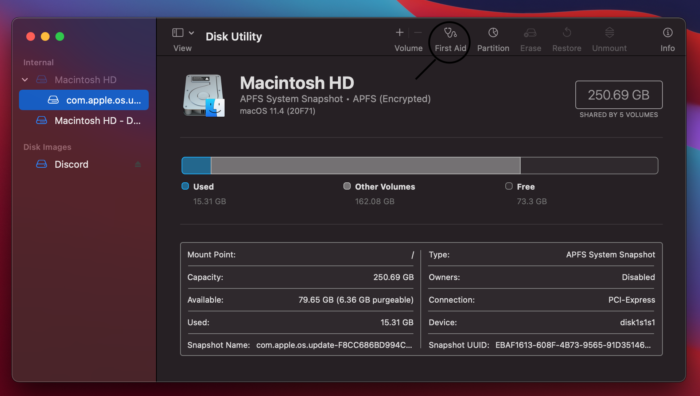
Task: Click the blue Used segment of bar
Action: pyautogui.click(x=196, y=166)
